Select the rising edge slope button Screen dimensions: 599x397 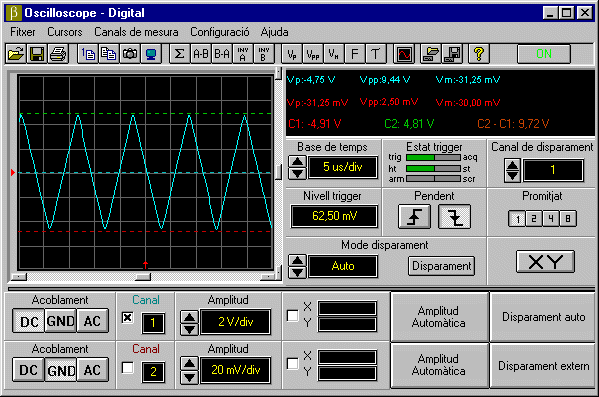(x=414, y=217)
